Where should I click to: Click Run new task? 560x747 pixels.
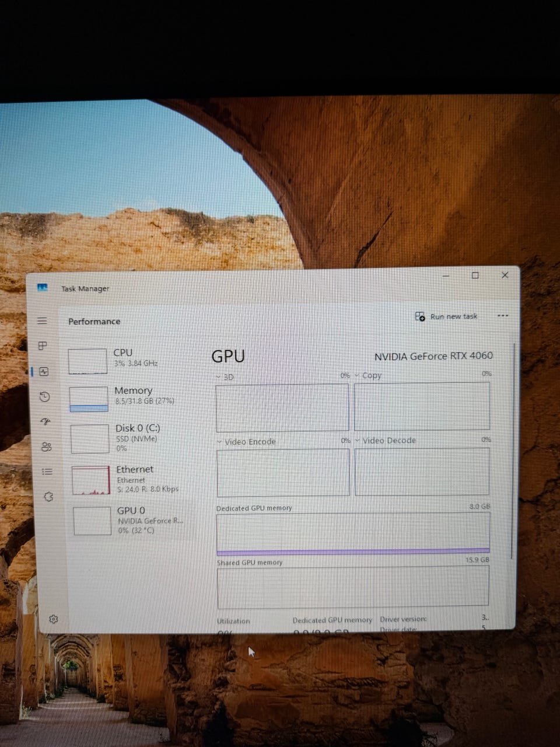(446, 316)
